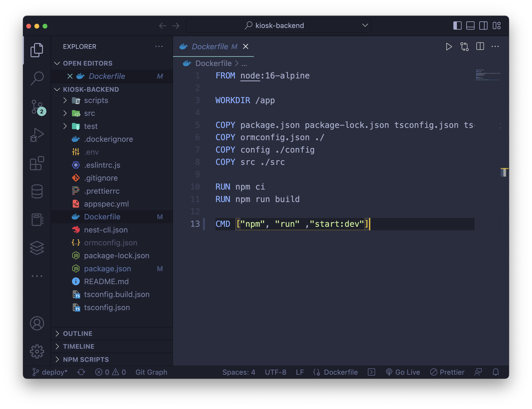This screenshot has height=409, width=532.
Task: Open the Extensions view
Action: (x=37, y=163)
